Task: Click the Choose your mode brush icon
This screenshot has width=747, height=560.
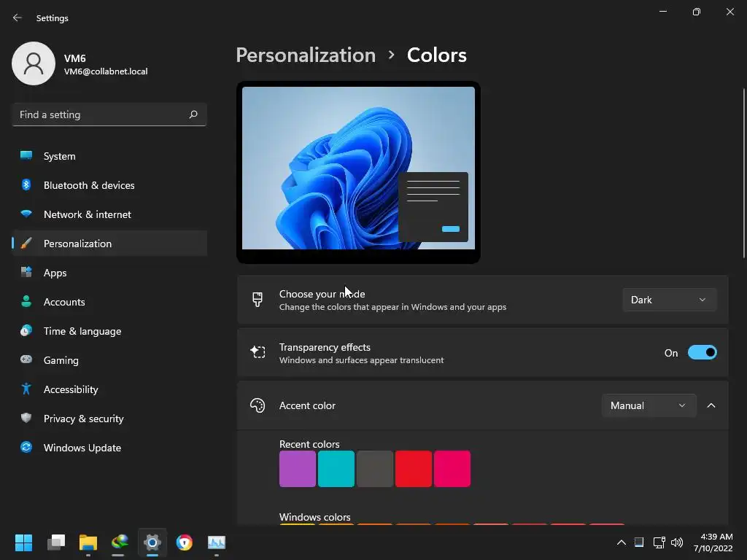Action: 258,300
